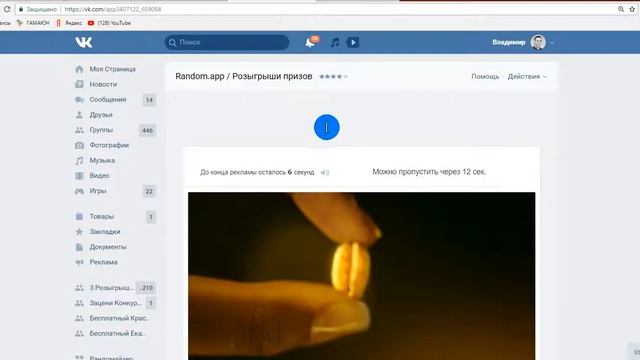640x360 pixels.
Task: Click the app star rating
Action: (333, 76)
